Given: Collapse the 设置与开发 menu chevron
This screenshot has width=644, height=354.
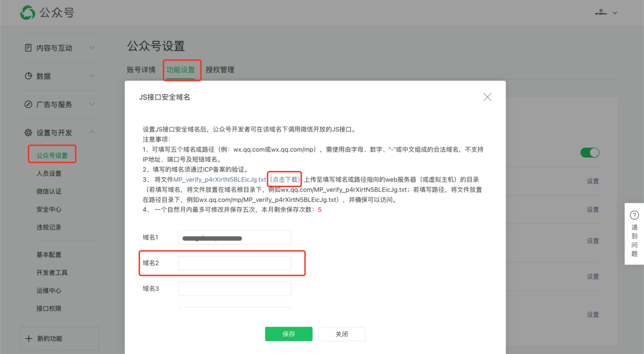Looking at the screenshot, I should pos(92,132).
